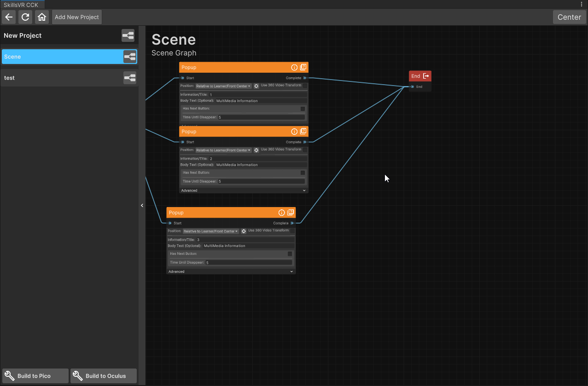The image size is (588, 386).
Task: Click the refresh icon in toolbar
Action: point(25,17)
